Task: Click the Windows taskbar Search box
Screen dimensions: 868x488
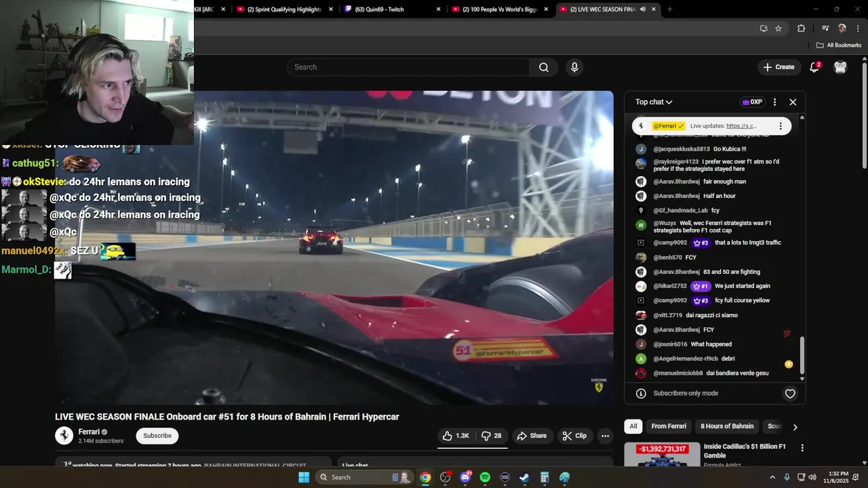Action: [x=365, y=477]
